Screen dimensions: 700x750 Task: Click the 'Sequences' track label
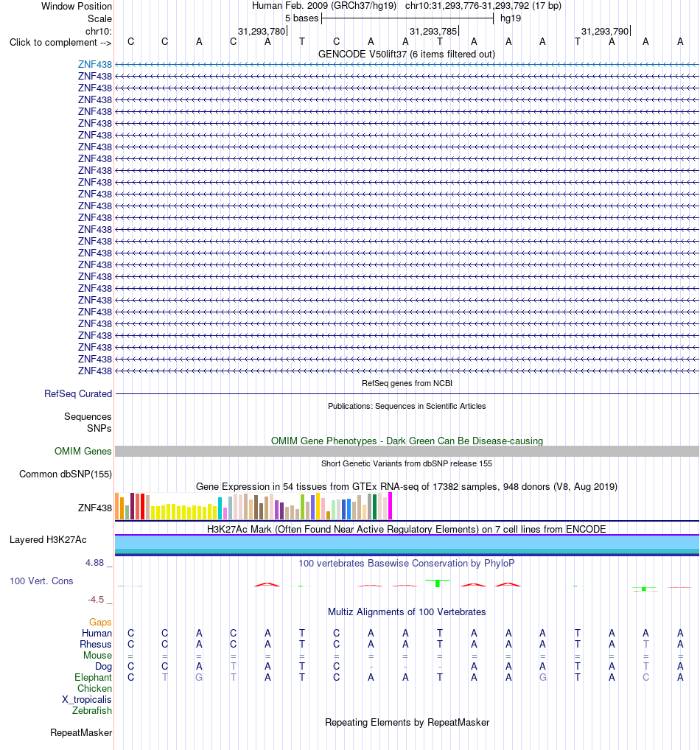[x=88, y=416]
